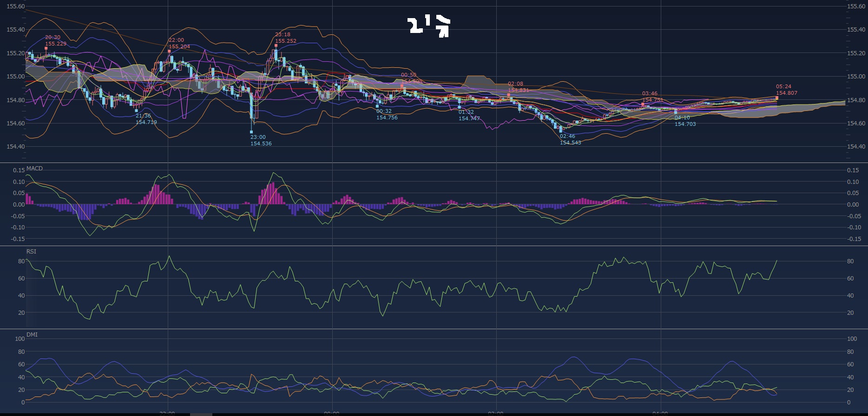Click 60 on the left RSI axis

[x=21, y=278]
